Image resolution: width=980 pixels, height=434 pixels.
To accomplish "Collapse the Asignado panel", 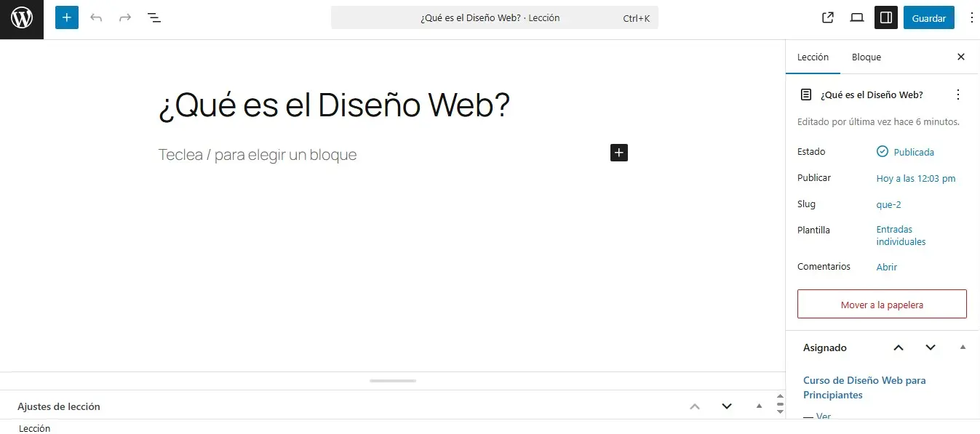I will (963, 347).
